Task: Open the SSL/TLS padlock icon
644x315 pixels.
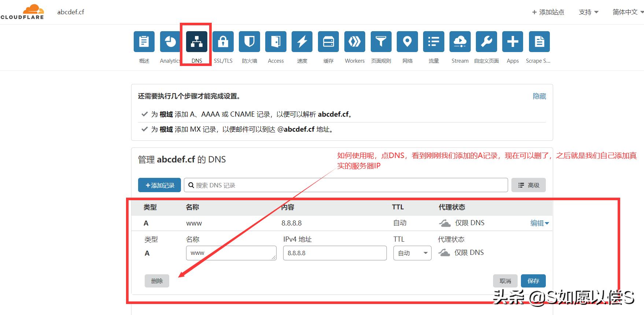Action: click(x=223, y=41)
